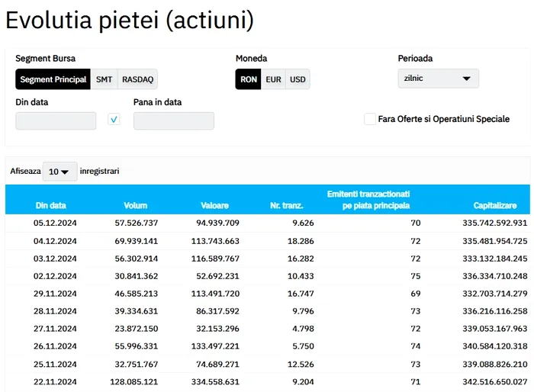Sort table by Nr. tranz. column
This screenshot has height=392, width=534.
287,205
